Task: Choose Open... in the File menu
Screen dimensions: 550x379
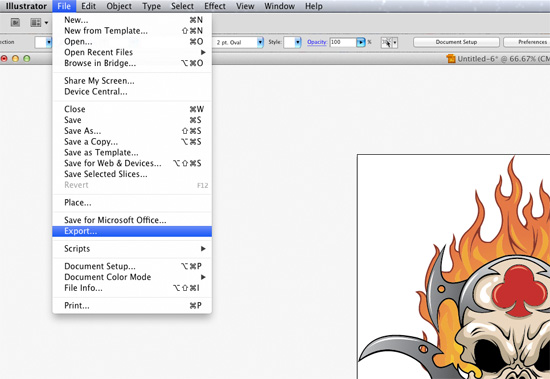Action: [132, 42]
